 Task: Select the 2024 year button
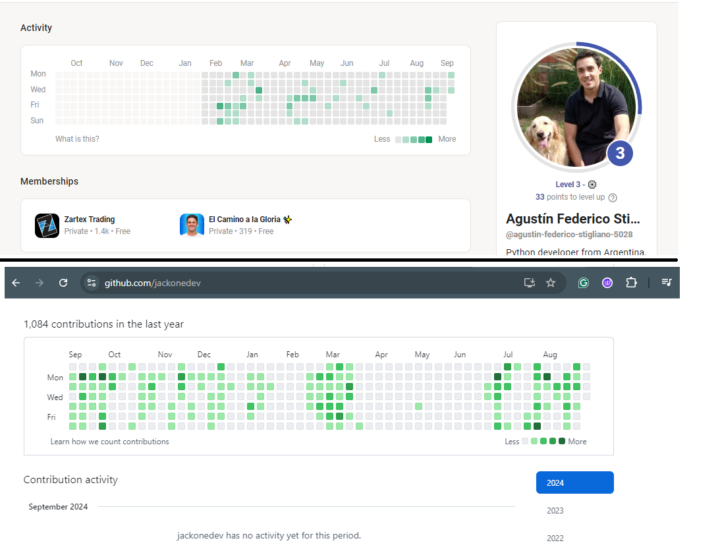(574, 482)
